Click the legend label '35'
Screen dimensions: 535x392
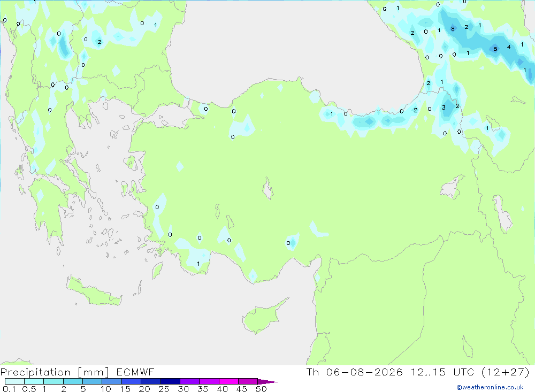pos(203,389)
